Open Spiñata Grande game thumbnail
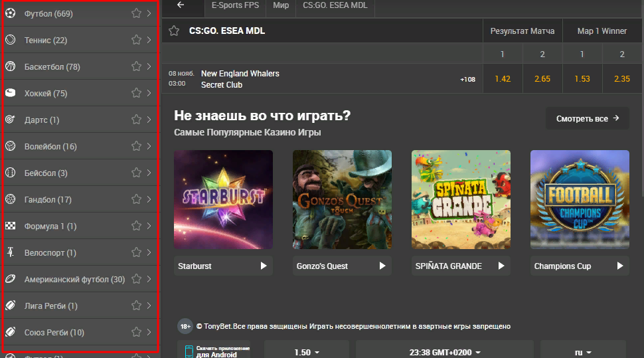 click(461, 199)
